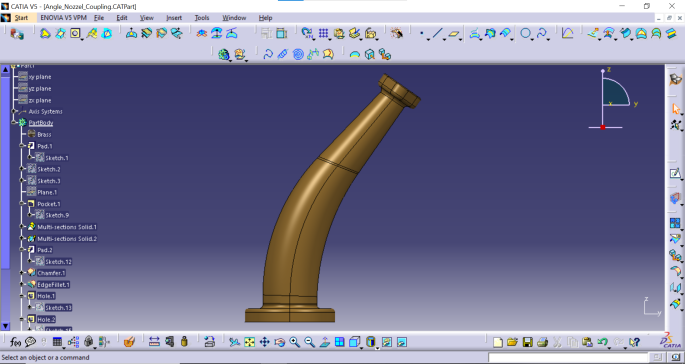Save the part with the floppy icon
This screenshot has width=685, height=364.
(x=527, y=342)
